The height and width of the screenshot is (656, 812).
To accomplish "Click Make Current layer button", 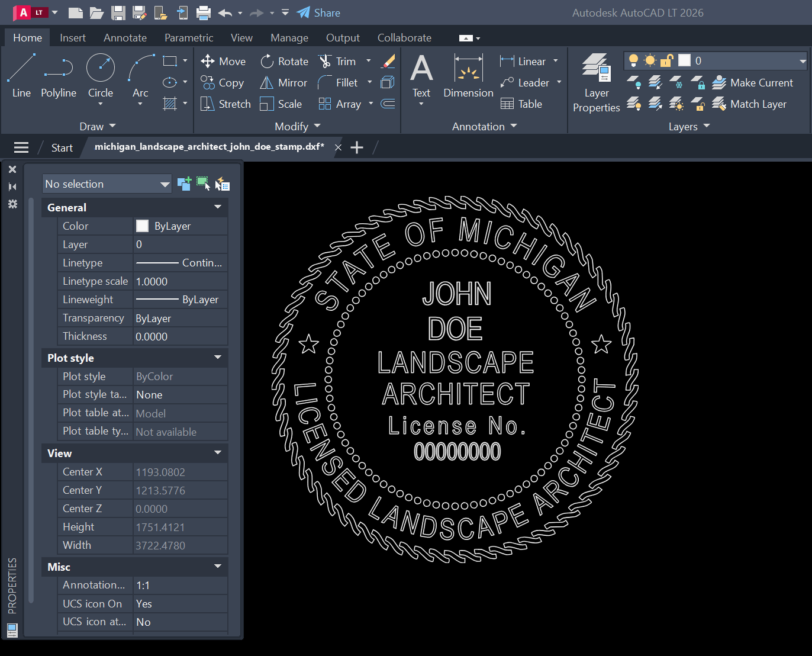I will pyautogui.click(x=752, y=82).
